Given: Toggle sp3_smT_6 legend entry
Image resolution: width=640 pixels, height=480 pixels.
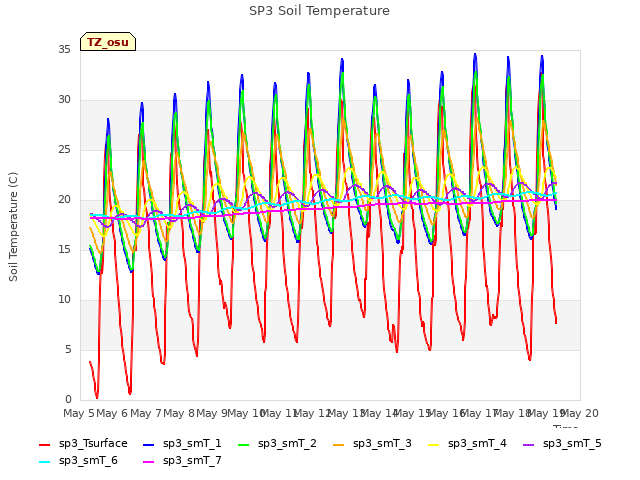Looking at the screenshot, I should point(78,460).
